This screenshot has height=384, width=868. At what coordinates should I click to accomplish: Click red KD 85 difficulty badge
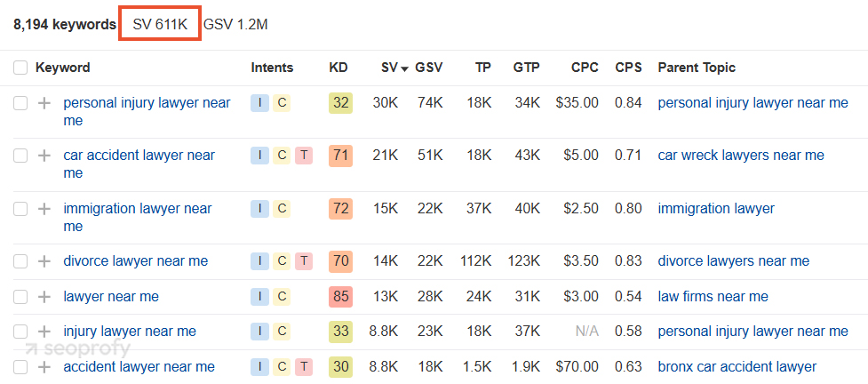point(340,297)
